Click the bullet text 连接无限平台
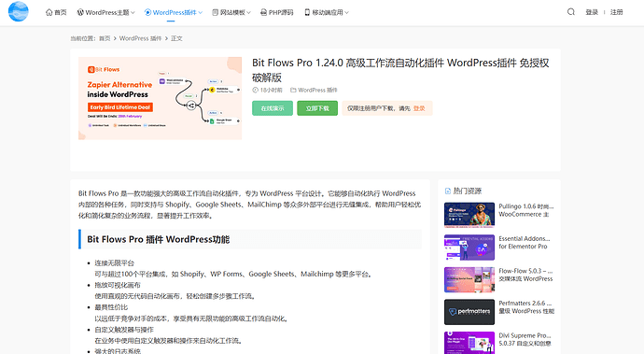 (115, 262)
